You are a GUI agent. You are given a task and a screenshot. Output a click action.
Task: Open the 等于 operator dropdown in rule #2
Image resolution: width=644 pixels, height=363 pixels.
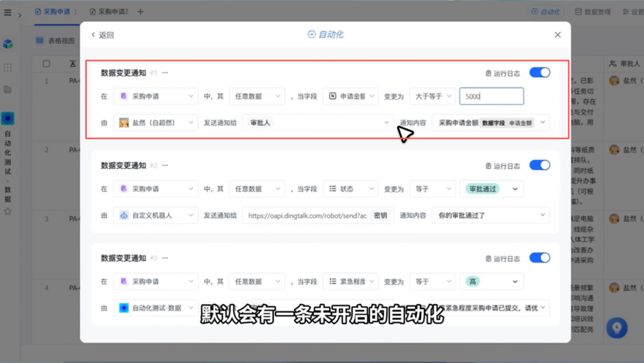point(432,189)
